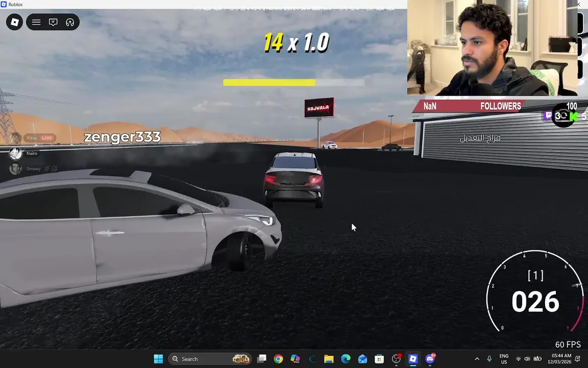Viewport: 588px width, 368px height.
Task: Click the zenger333 player name tag
Action: click(122, 137)
